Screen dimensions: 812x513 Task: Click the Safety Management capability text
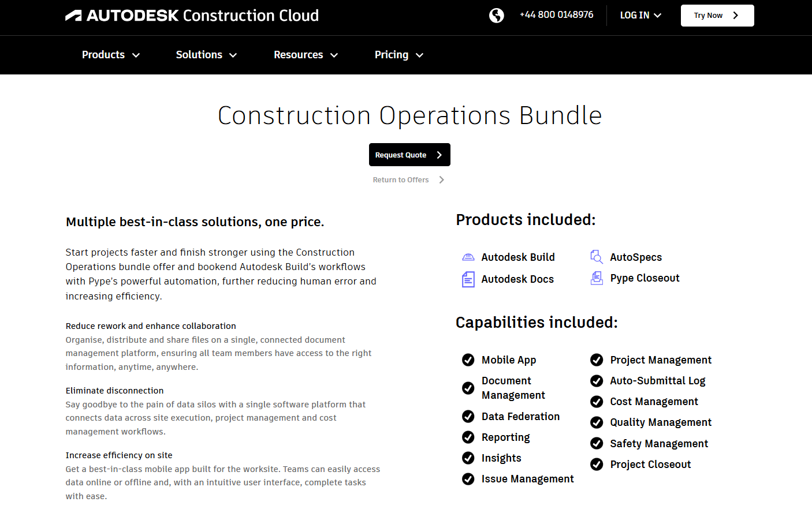coord(659,444)
